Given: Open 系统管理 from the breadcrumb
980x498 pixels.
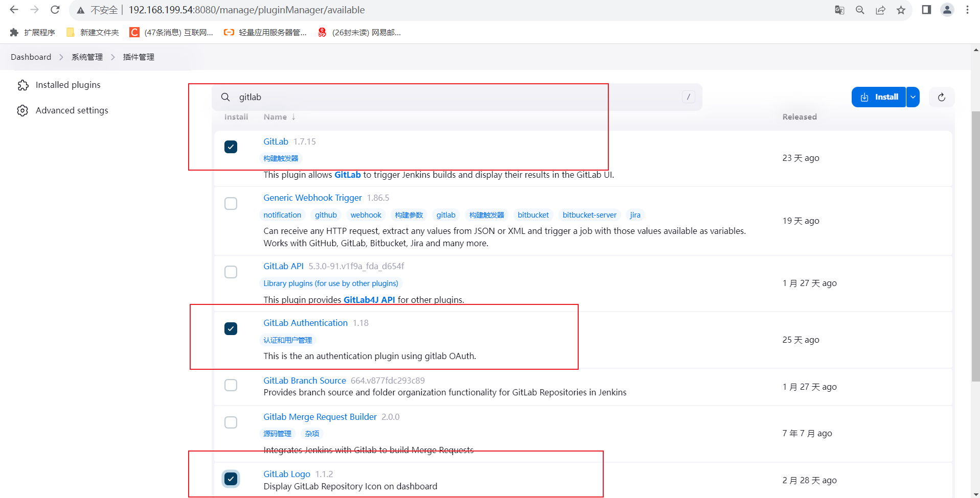Looking at the screenshot, I should pos(87,57).
